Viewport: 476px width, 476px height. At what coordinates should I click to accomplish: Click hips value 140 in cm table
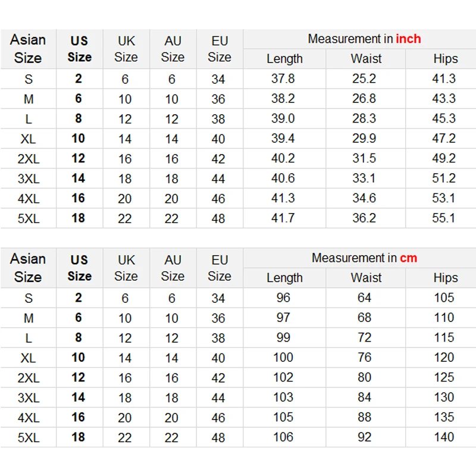444,437
